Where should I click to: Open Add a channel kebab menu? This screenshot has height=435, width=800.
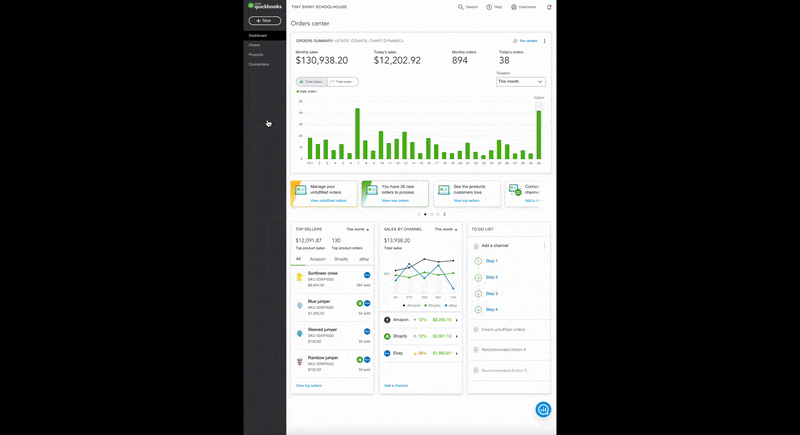pos(544,246)
